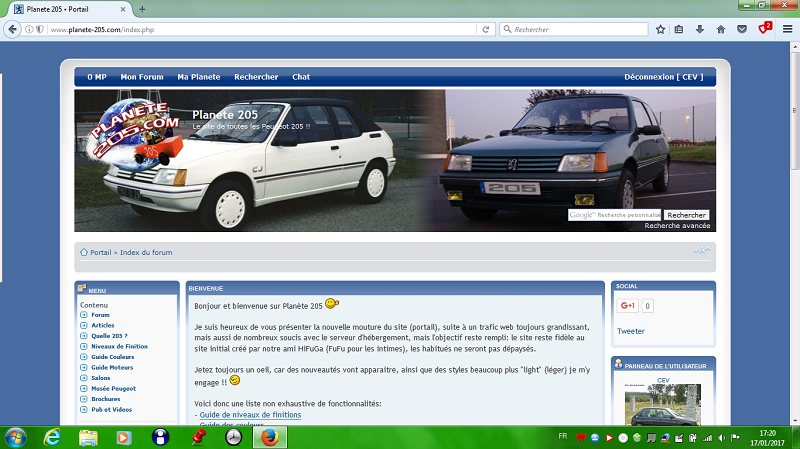800x449 pixels.
Task: Open Musée Peugeot sidebar link
Action: 113,388
